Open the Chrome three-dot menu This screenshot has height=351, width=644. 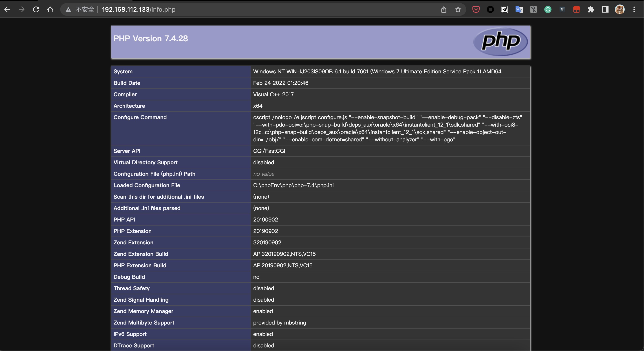click(x=634, y=9)
